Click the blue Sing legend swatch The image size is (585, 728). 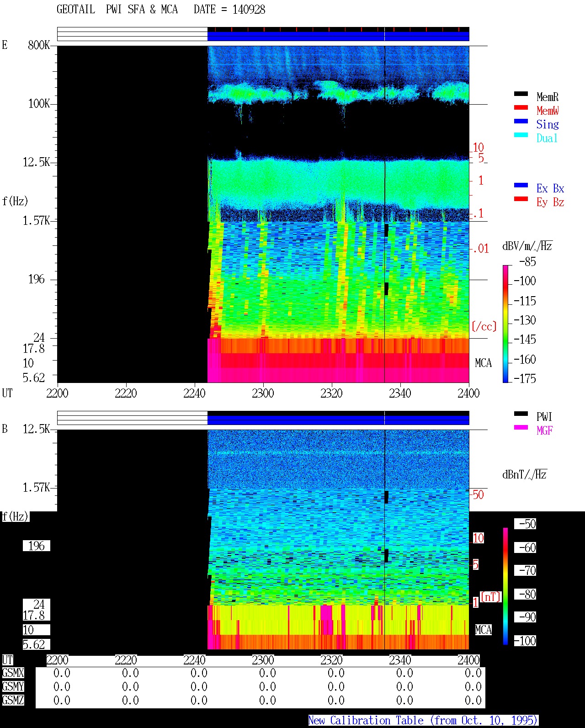coord(521,121)
